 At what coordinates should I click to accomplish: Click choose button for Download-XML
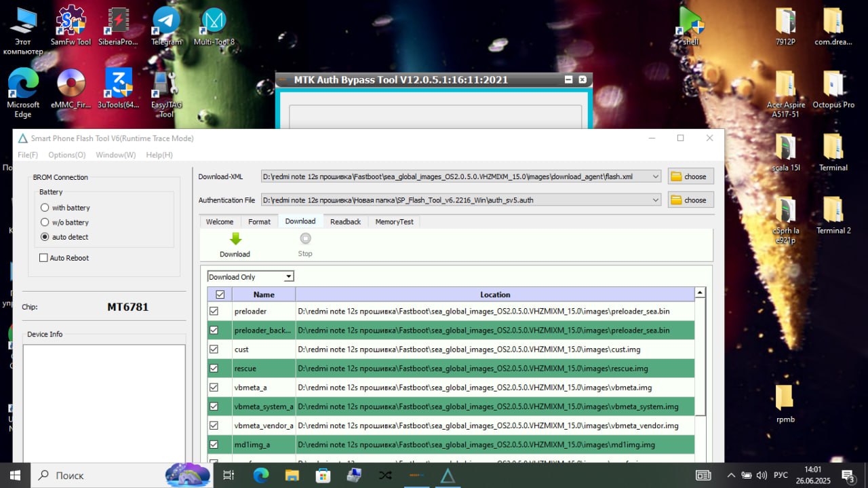pyautogui.click(x=690, y=176)
